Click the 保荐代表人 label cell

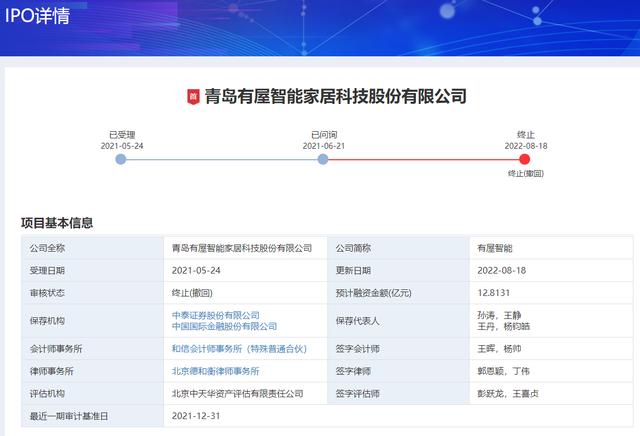398,321
